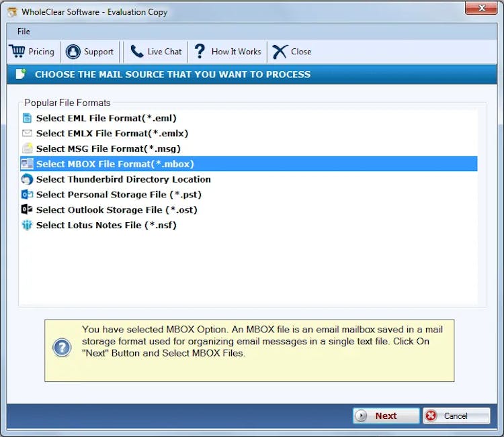
Task: Click the Lotus Notes icon
Action: 27,226
